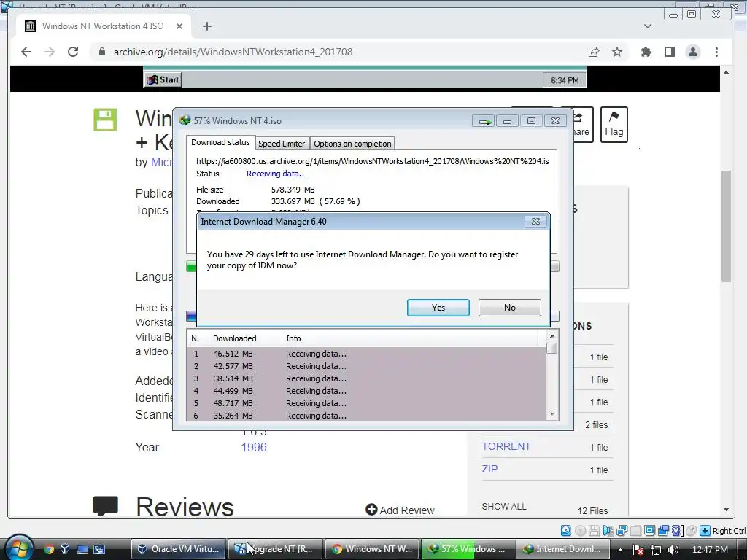This screenshot has width=747, height=560.
Task: Select connection row with 38.514 MB
Action: pos(366,378)
